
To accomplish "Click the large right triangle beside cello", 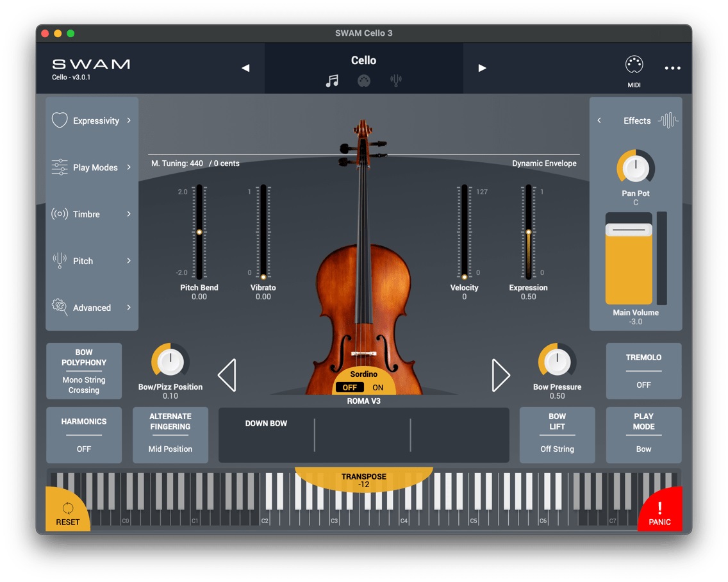I will (501, 375).
